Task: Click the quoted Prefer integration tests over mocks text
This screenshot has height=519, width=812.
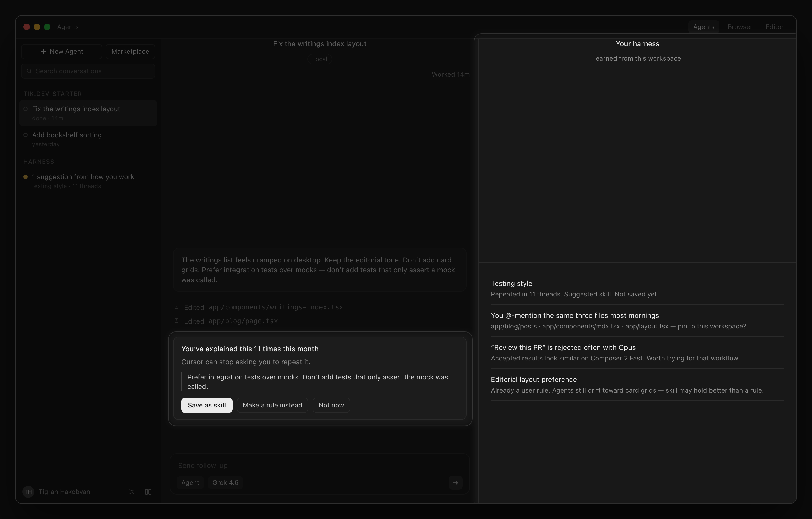Action: click(317, 382)
